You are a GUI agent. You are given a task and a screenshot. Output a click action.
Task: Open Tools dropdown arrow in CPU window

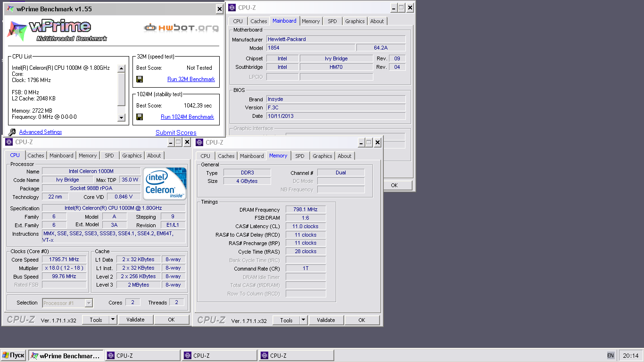[113, 320]
